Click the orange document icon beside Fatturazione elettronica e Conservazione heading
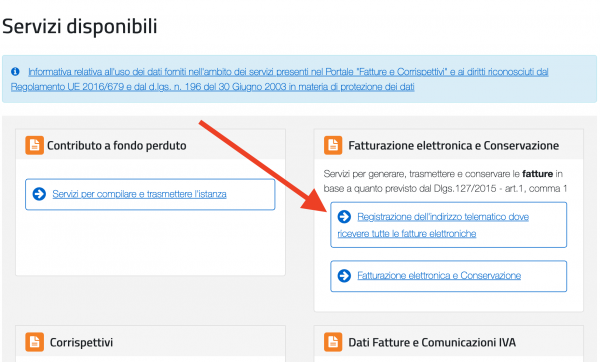 tap(333, 145)
